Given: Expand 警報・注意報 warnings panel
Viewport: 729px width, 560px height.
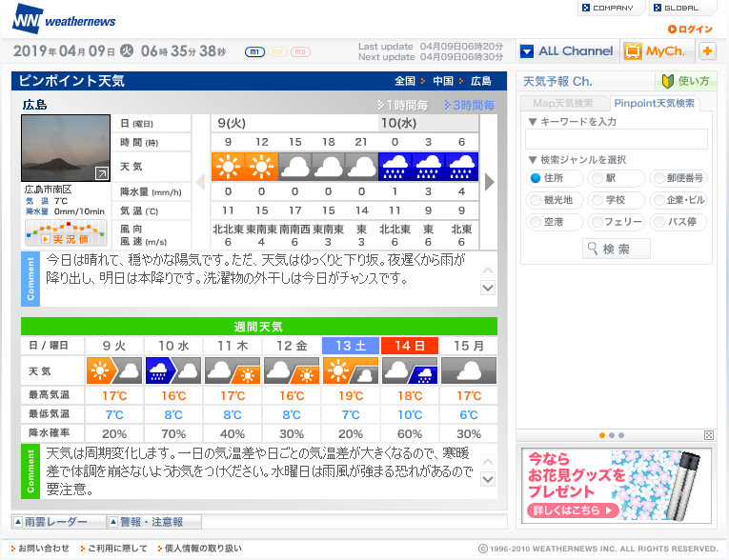Looking at the screenshot, I should point(153,522).
